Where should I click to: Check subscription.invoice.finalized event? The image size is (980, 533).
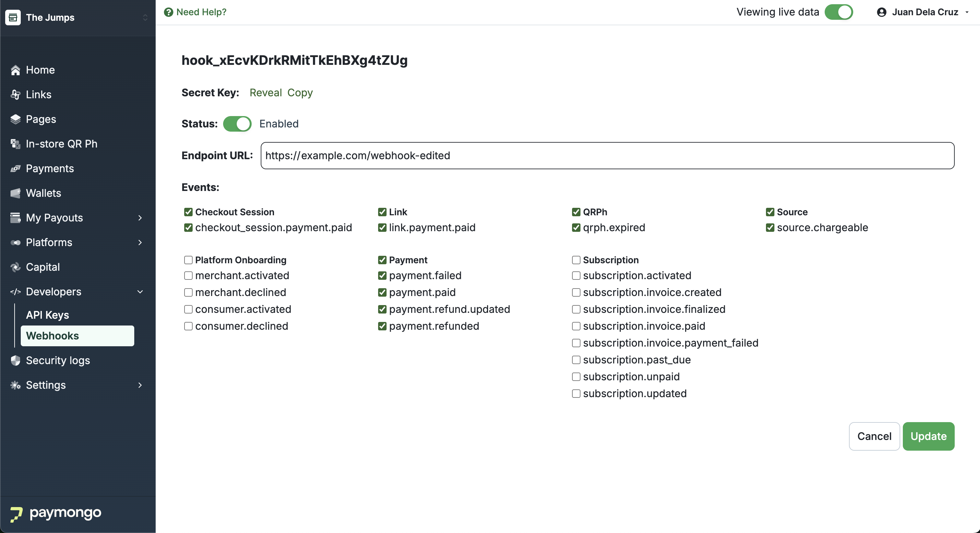[576, 309]
